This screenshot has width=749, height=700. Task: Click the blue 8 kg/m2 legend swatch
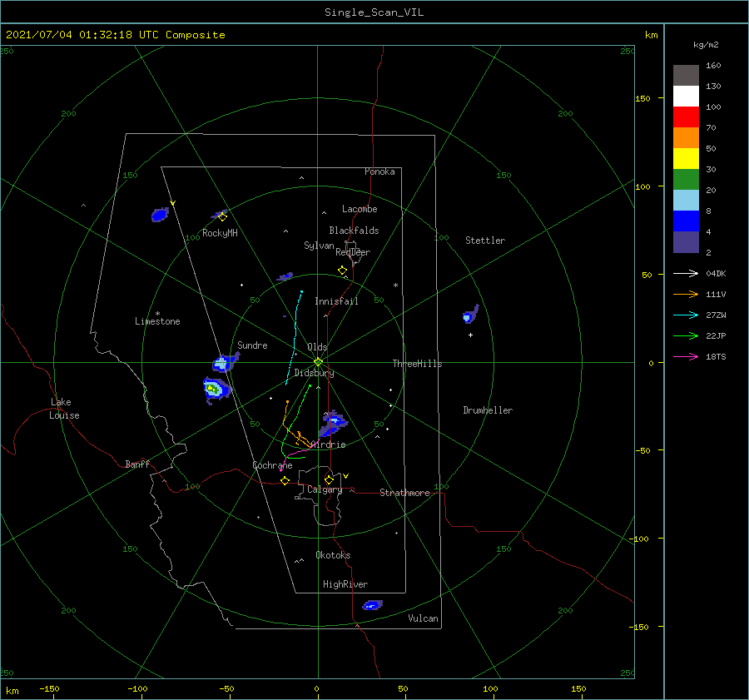pos(686,221)
